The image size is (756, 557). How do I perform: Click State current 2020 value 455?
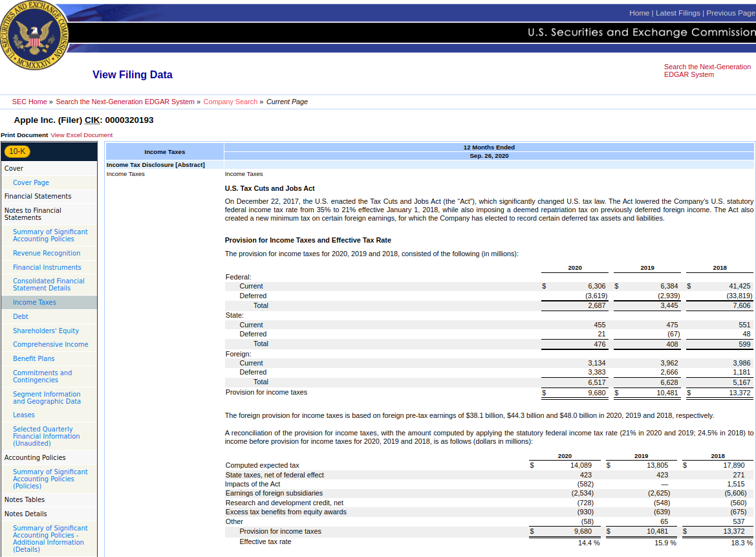[599, 325]
